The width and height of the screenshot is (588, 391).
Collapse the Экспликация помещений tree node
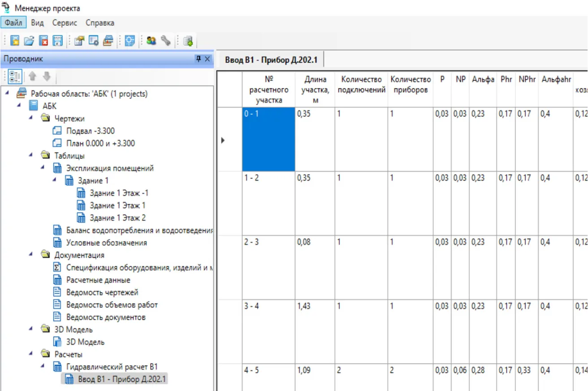[43, 168]
